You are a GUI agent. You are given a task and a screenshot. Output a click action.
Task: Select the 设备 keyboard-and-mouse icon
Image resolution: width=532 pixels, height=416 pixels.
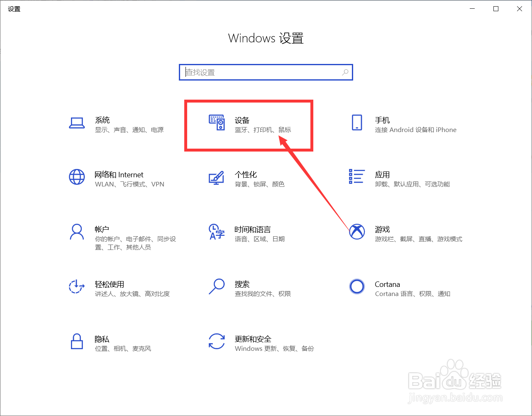(x=216, y=123)
